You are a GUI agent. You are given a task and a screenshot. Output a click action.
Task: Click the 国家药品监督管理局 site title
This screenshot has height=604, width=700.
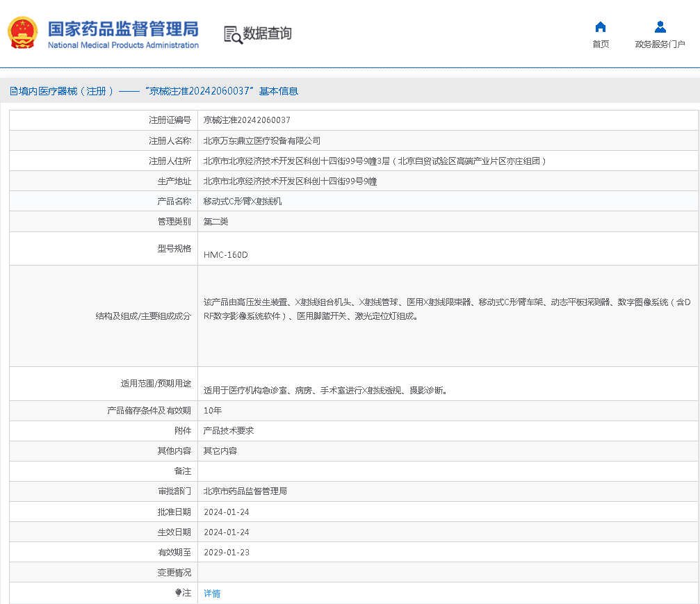point(123,28)
